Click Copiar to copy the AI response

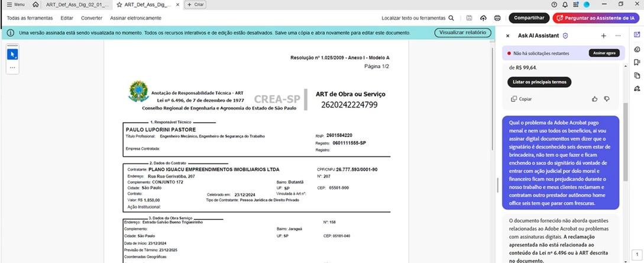point(521,99)
